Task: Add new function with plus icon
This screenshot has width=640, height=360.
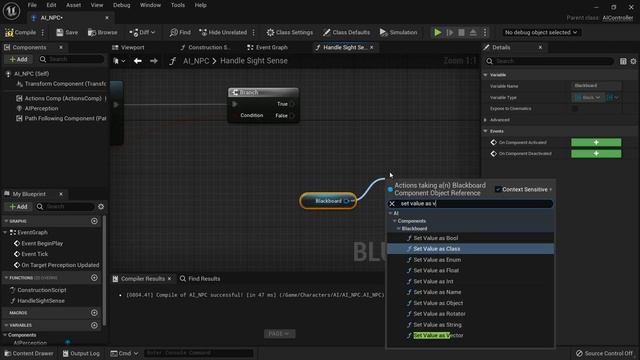Action: pos(94,278)
